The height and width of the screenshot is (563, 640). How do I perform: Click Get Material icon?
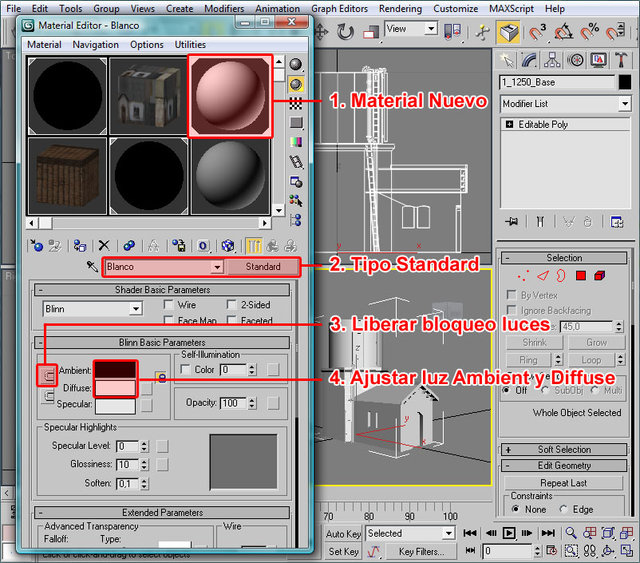click(37, 245)
